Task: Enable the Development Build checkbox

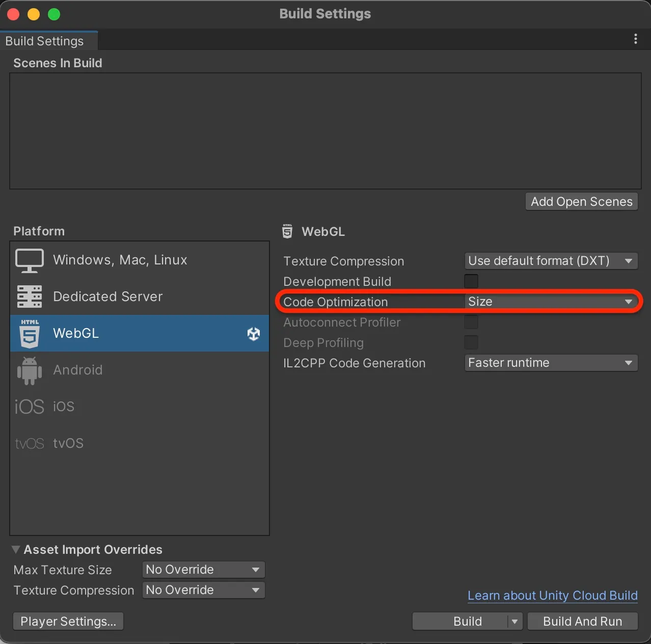Action: [471, 281]
